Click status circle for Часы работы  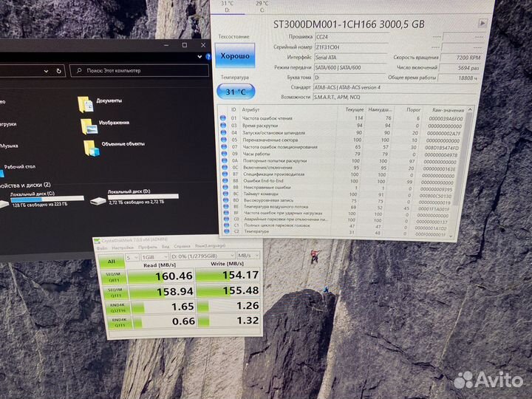coord(225,154)
